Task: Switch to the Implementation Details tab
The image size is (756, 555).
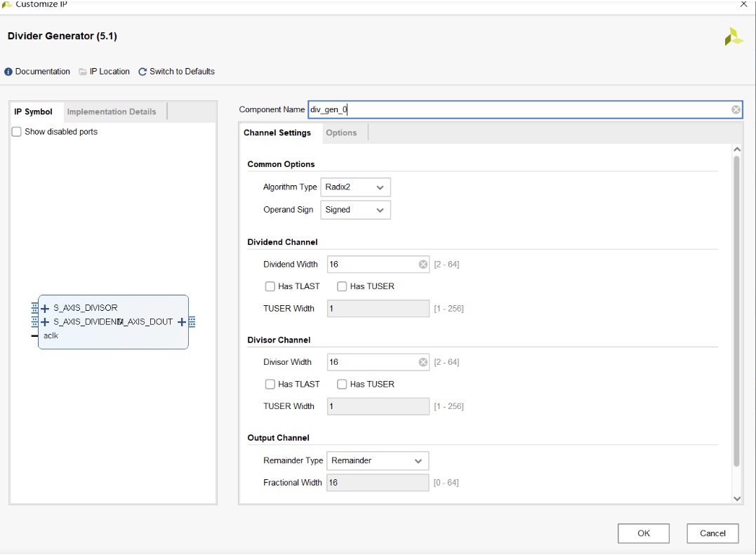Action: [x=112, y=112]
